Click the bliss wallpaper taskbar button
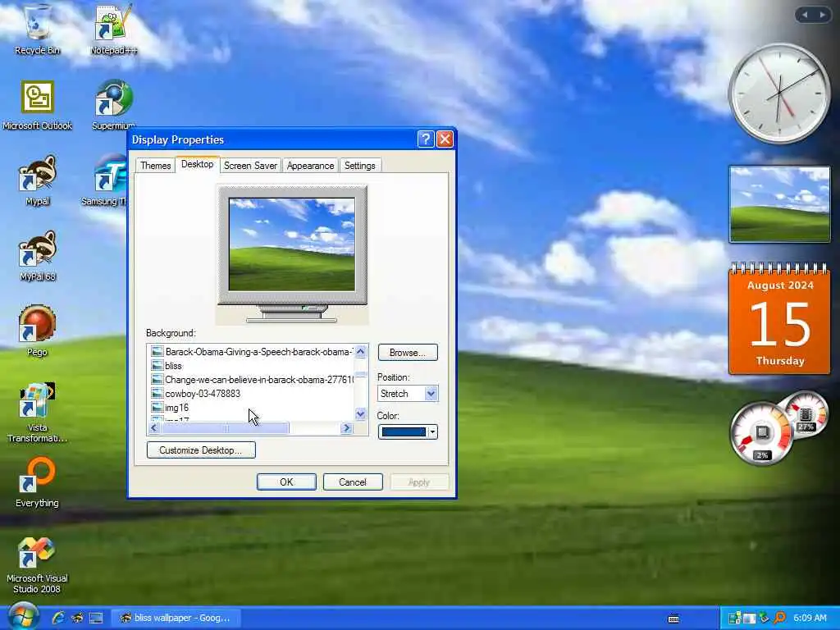Viewport: 840px width, 630px height. tap(176, 618)
